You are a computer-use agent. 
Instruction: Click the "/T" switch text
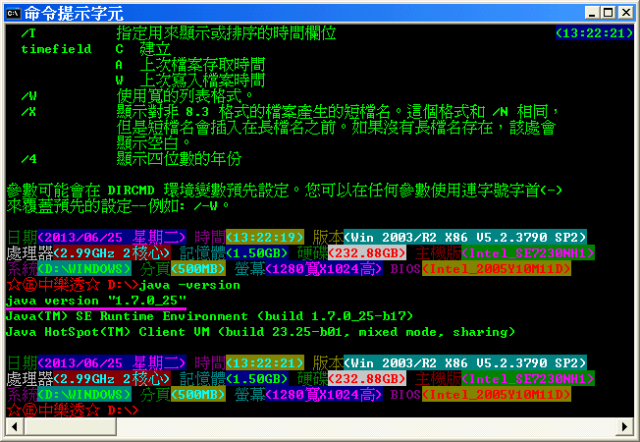coord(29,33)
